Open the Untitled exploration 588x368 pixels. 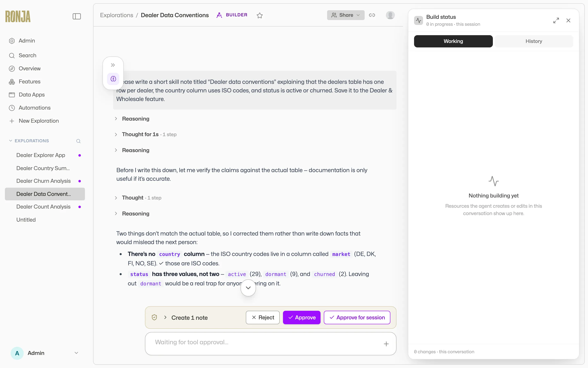tap(45, 220)
